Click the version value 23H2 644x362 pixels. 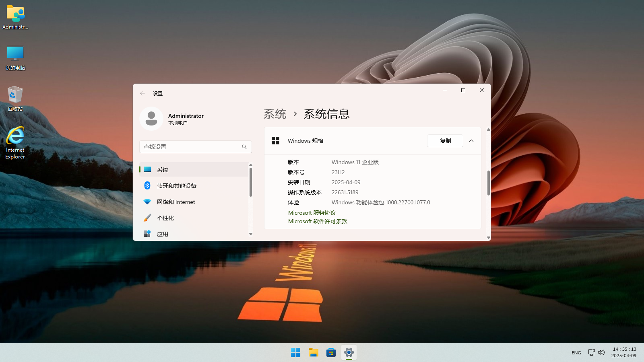338,172
